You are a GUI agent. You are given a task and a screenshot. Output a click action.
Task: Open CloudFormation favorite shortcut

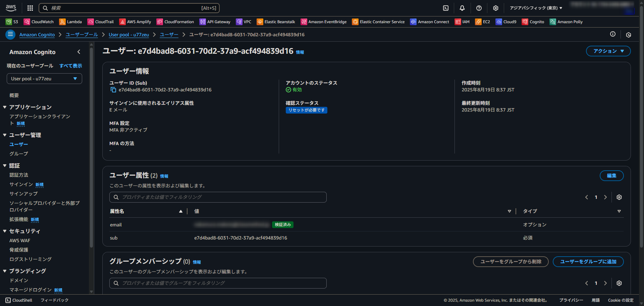point(175,22)
